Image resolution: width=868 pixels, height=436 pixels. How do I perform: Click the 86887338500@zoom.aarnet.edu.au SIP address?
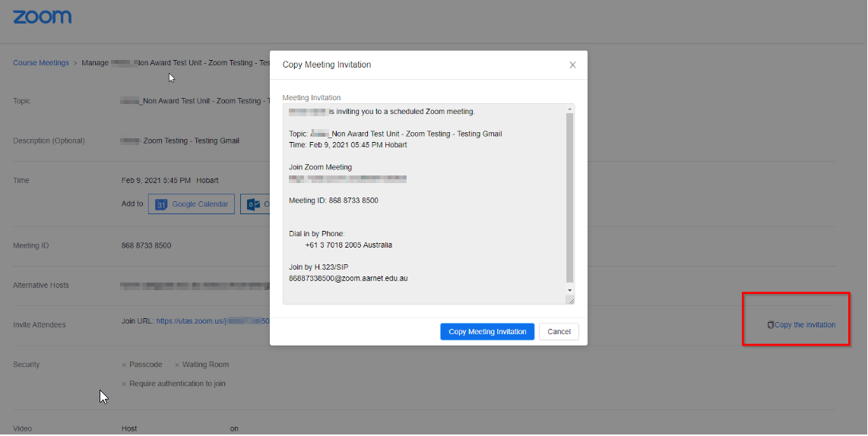[x=348, y=278]
